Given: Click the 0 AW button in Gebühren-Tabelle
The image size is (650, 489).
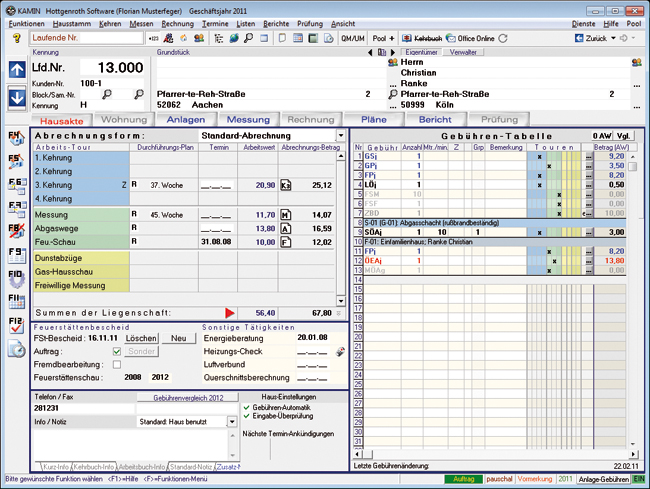Looking at the screenshot, I should (x=601, y=136).
